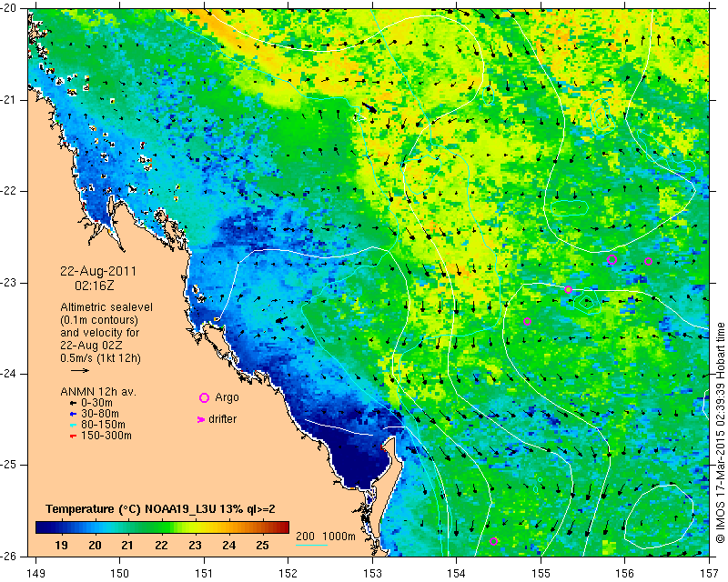Click latitude axis label '-20'
The image size is (728, 582).
(10, 8)
